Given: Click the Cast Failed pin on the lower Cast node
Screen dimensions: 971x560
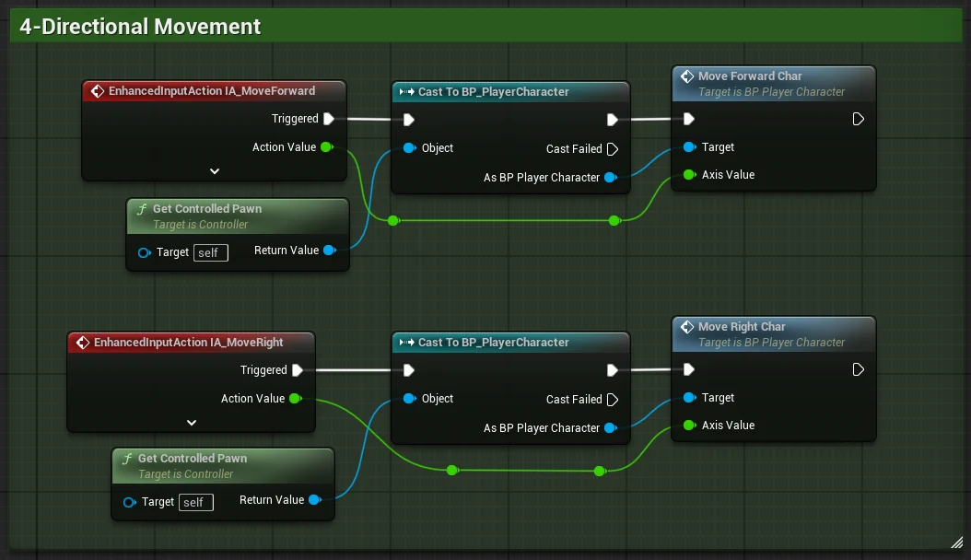Looking at the screenshot, I should pyautogui.click(x=613, y=400).
